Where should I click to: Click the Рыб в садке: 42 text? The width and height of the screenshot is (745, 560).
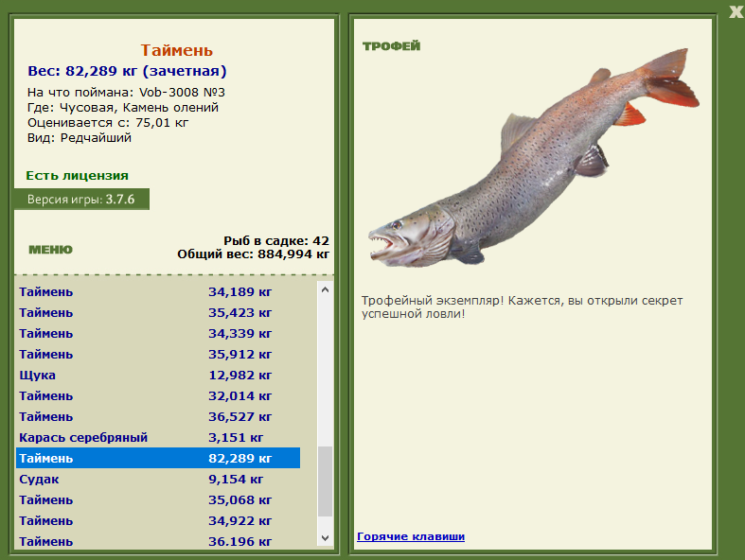(276, 241)
